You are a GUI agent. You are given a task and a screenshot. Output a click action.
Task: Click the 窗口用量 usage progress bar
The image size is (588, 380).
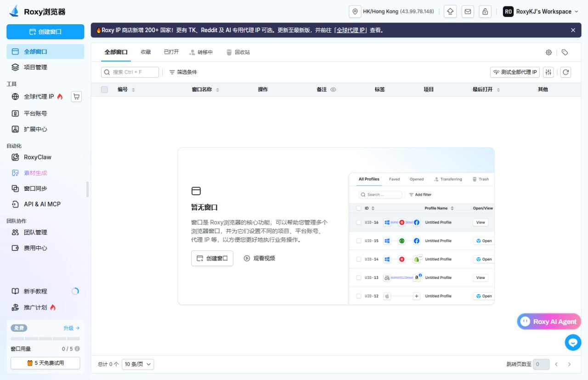pyautogui.click(x=45, y=339)
